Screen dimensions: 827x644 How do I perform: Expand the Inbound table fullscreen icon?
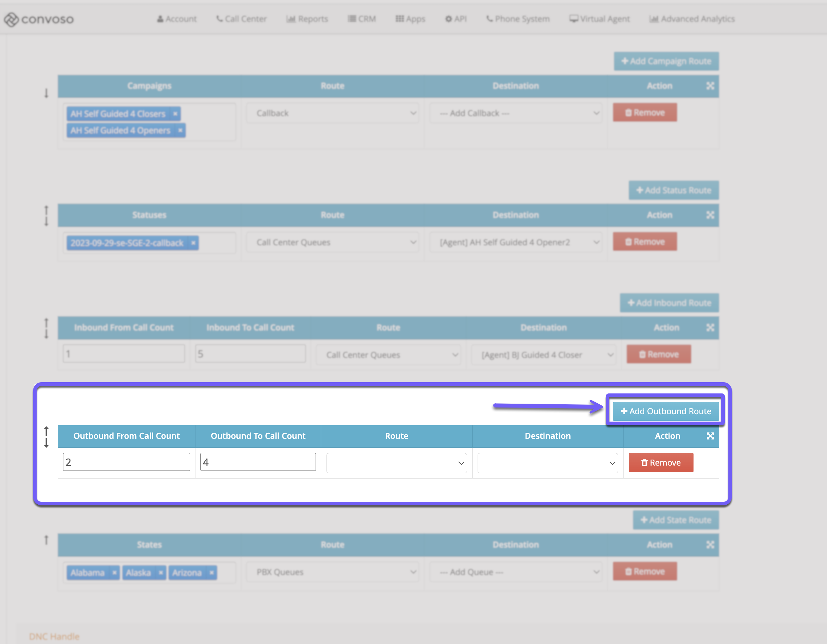pos(710,328)
